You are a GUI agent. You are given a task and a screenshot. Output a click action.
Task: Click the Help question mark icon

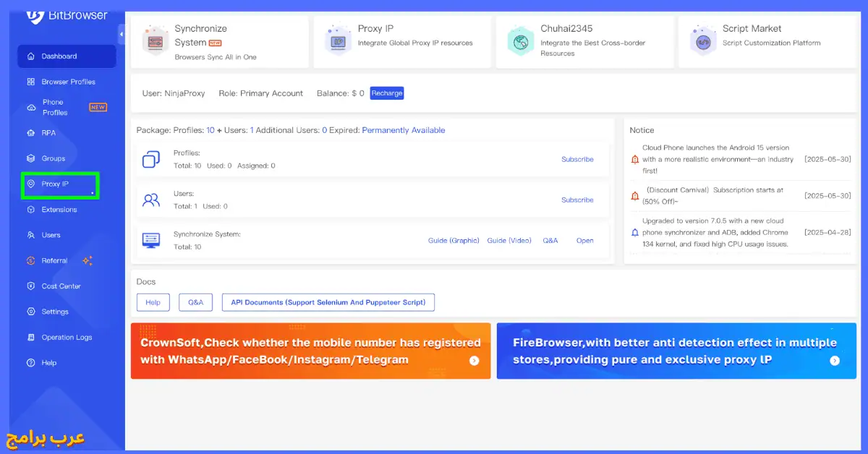[x=30, y=363]
